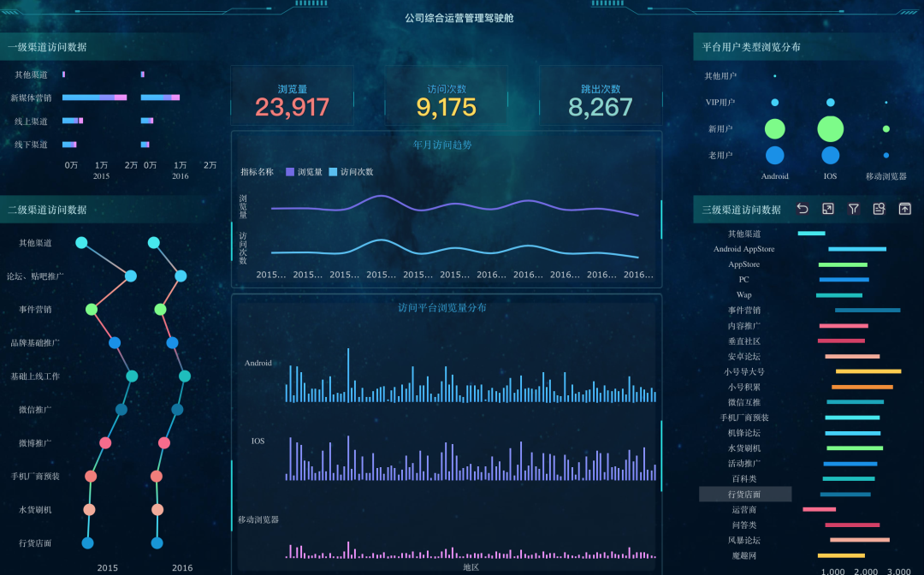Click the 线下渠道 bar for 2016
924x575 pixels.
(x=145, y=145)
